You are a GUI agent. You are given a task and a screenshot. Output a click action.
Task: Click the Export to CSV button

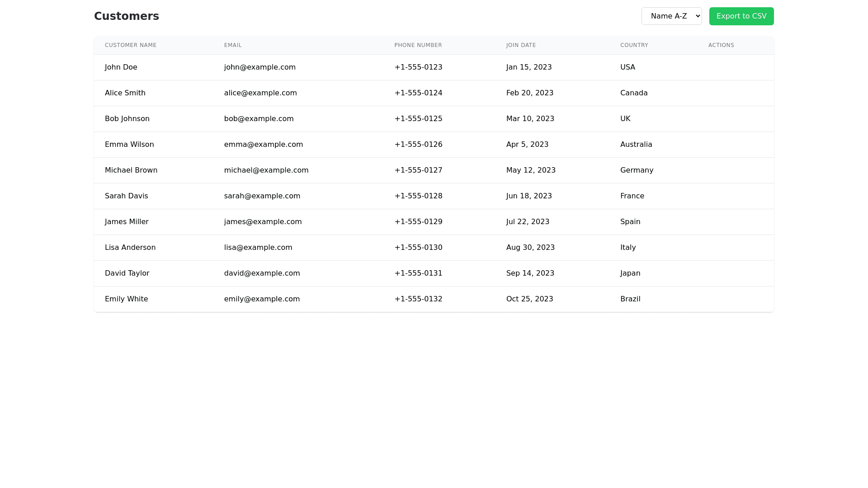tap(741, 16)
